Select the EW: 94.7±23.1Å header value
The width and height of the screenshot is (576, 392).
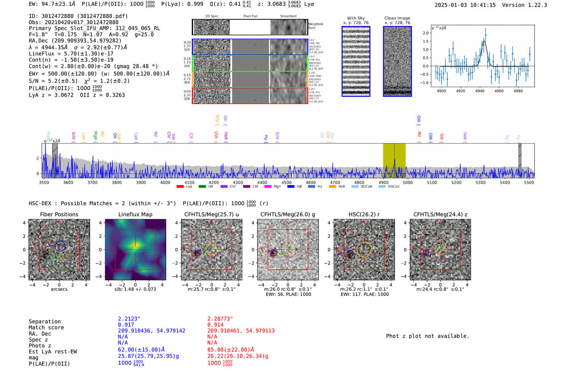pos(52,4)
